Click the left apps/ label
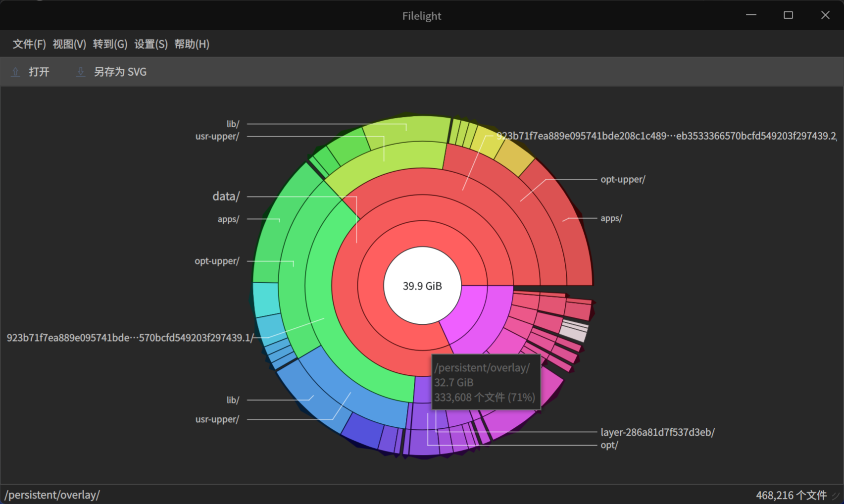 [228, 219]
